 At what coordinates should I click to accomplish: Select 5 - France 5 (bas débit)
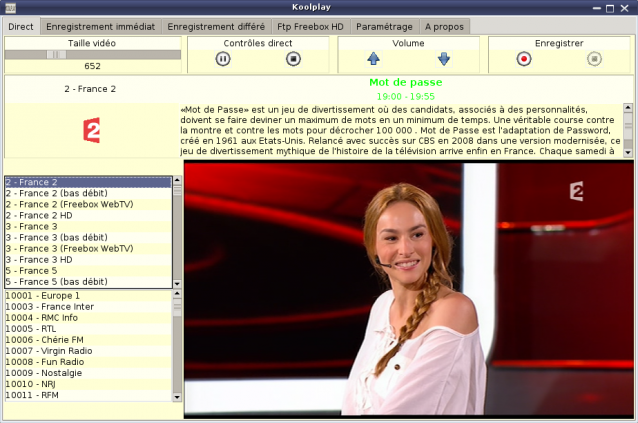pos(88,281)
